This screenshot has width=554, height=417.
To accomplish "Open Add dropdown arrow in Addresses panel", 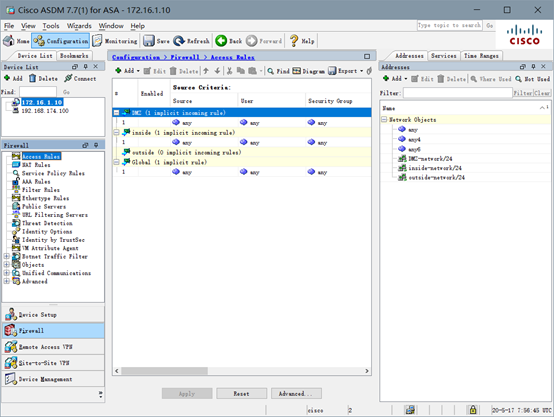I will coord(406,79).
